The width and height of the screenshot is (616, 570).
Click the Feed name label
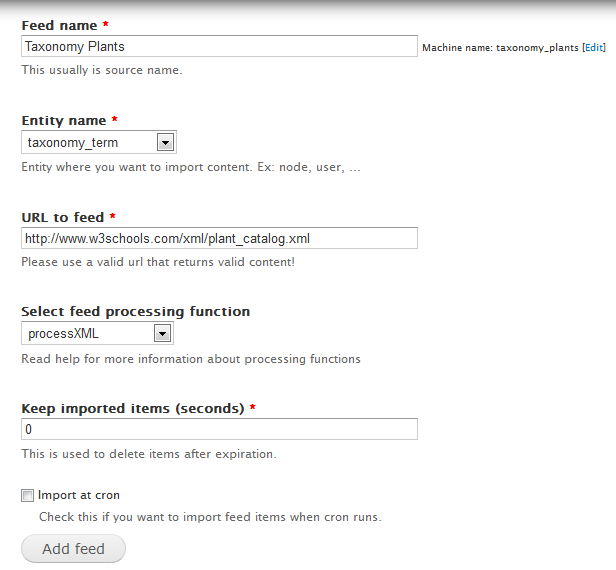(59, 26)
